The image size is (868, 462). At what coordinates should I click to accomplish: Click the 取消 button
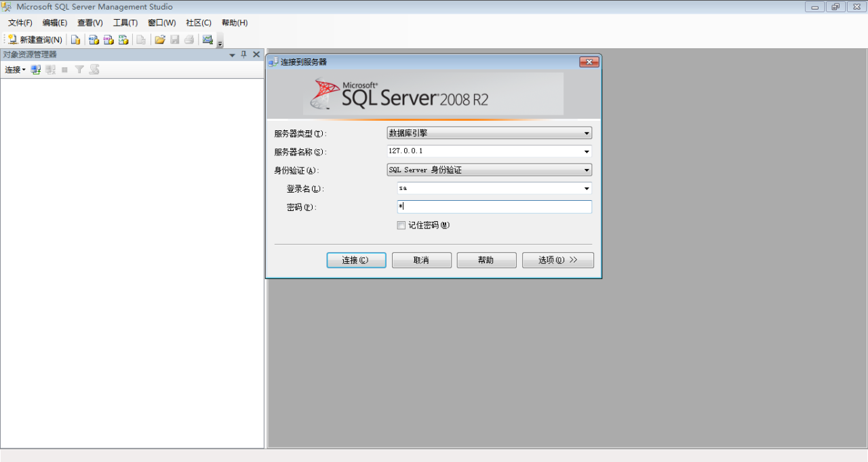click(x=422, y=261)
